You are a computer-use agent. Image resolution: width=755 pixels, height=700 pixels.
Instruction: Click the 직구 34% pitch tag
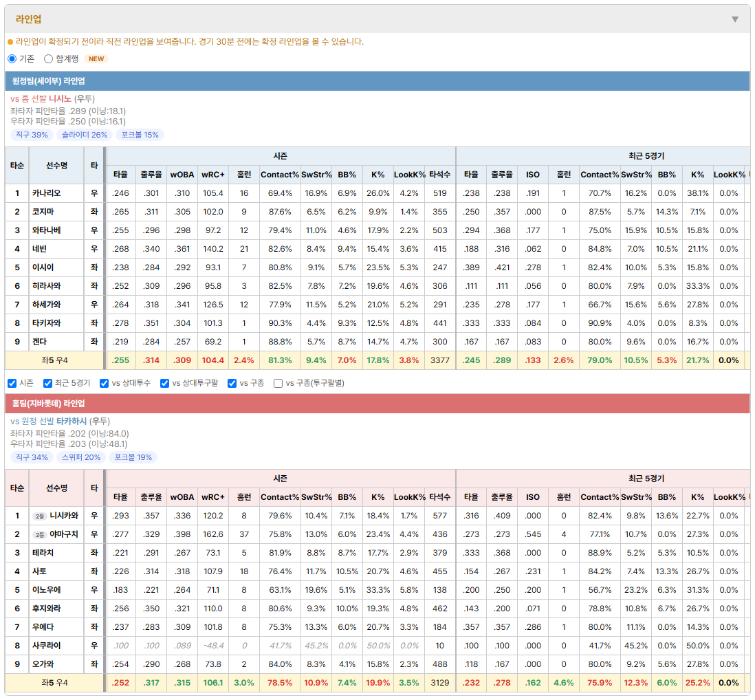[x=32, y=457]
